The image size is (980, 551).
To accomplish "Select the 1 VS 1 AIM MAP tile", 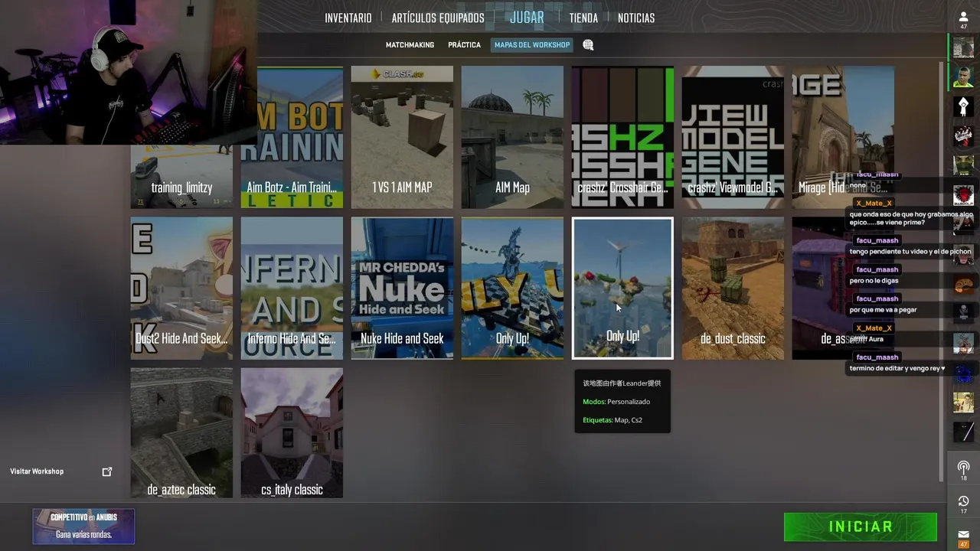I will [x=402, y=137].
